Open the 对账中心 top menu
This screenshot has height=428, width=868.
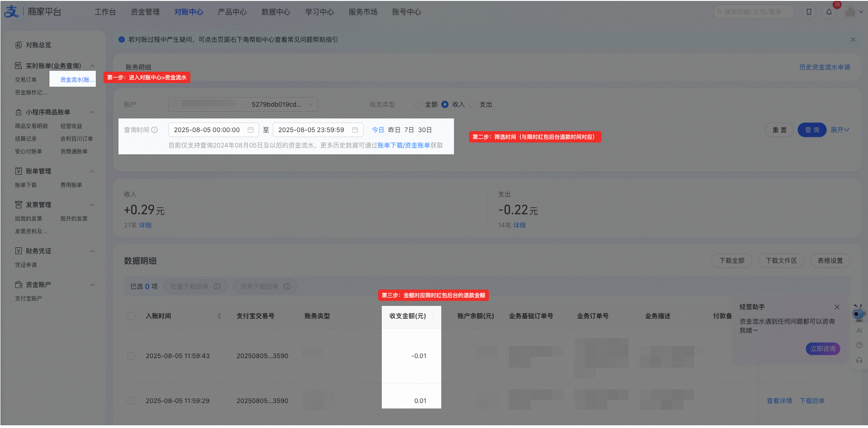189,12
